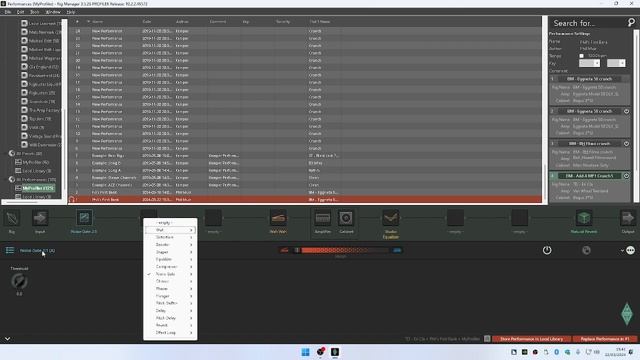Open the first Key dropdown
The width and height of the screenshot is (640, 360).
589,63
